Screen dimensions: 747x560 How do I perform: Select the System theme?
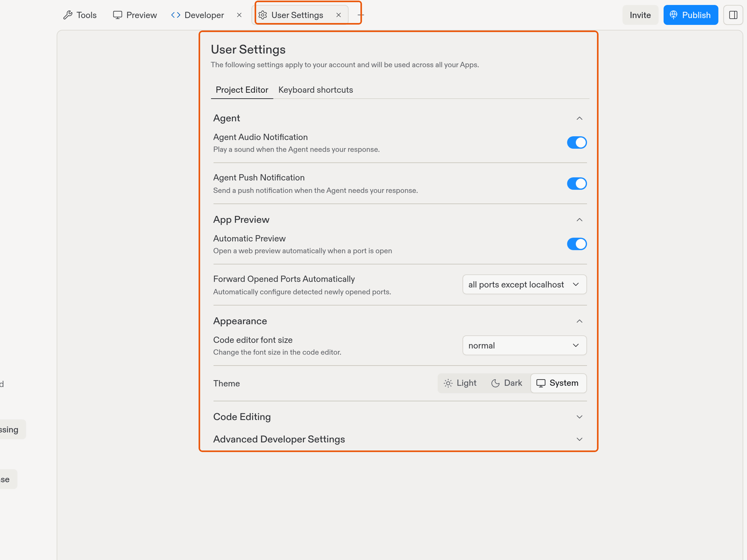[x=558, y=383]
